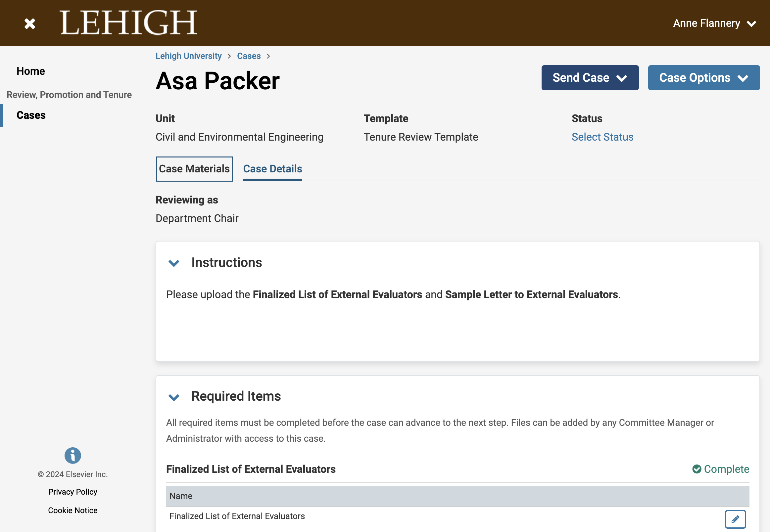Switch to the Case Details tab

[x=272, y=169]
